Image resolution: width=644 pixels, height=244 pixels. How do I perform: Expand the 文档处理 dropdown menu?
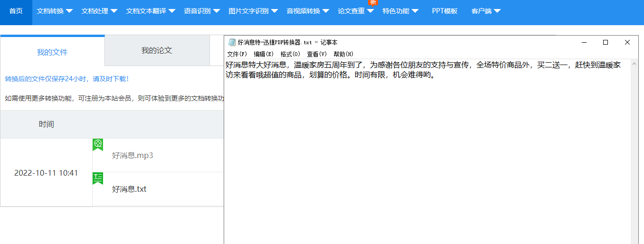[99, 11]
